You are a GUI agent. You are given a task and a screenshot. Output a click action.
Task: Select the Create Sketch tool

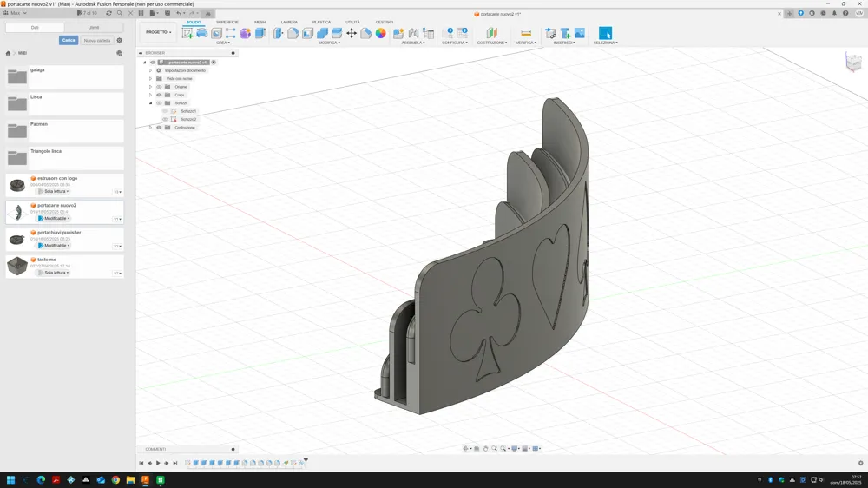click(x=187, y=33)
